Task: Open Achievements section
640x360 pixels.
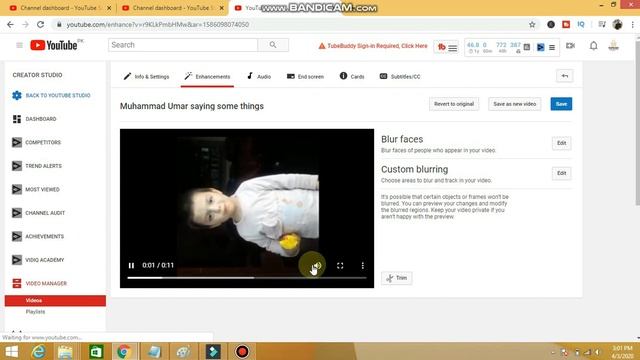Action: pyautogui.click(x=38, y=236)
